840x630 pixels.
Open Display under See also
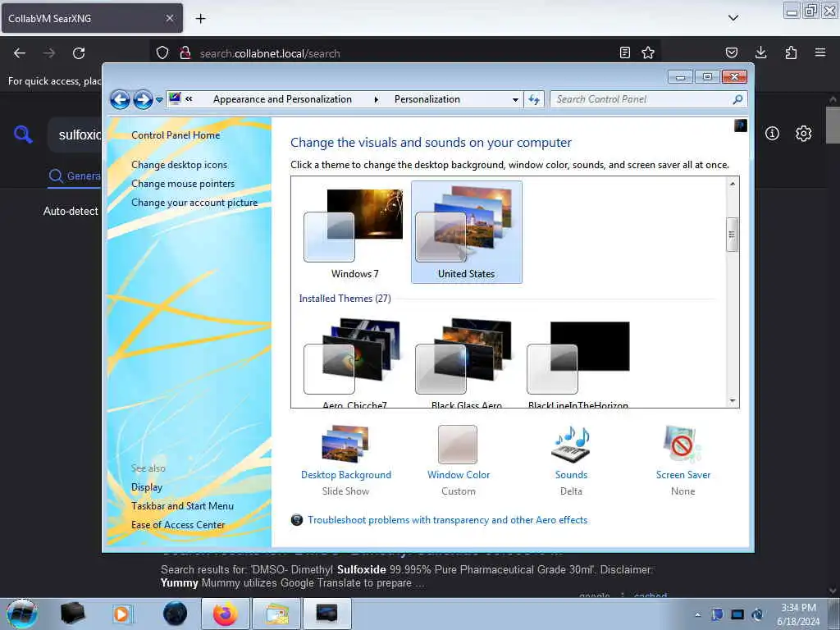146,487
